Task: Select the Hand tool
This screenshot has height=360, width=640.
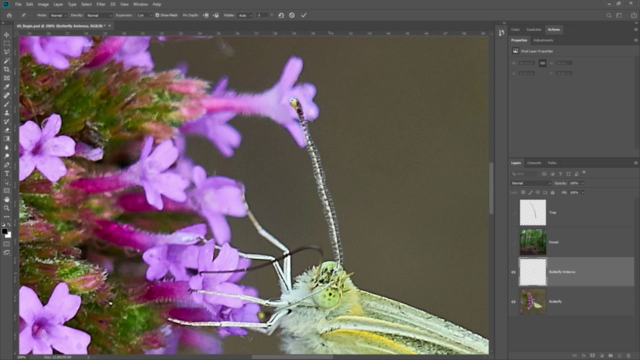Action: click(7, 200)
